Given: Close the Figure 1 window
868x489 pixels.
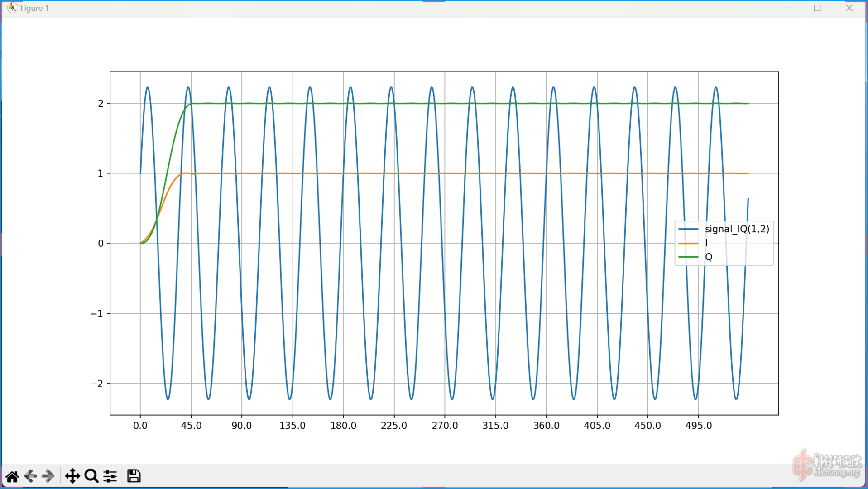Looking at the screenshot, I should (849, 8).
